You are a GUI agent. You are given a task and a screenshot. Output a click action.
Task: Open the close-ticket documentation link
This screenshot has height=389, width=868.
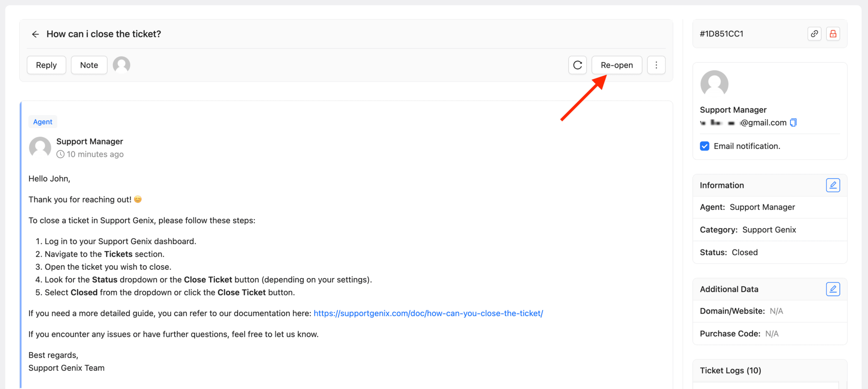tap(428, 313)
